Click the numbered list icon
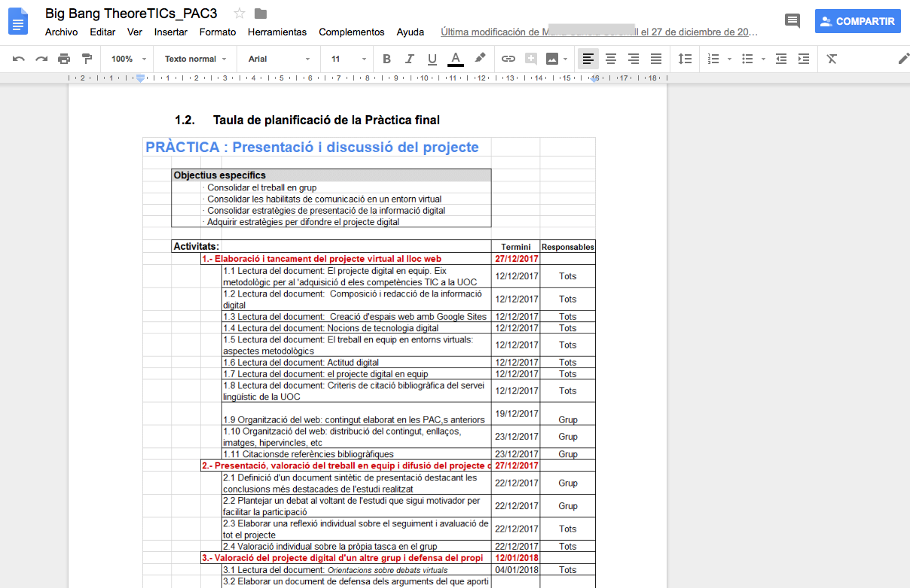910x588 pixels. point(713,59)
